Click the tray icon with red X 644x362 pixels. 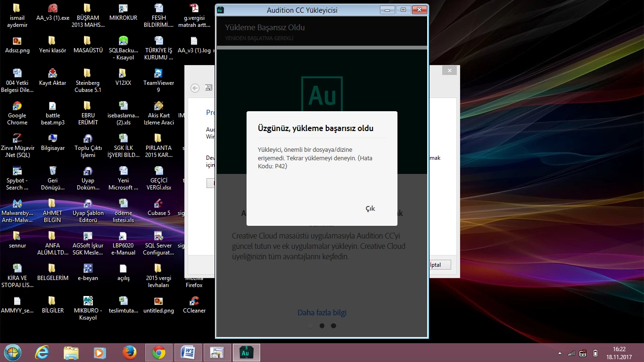coord(583,353)
